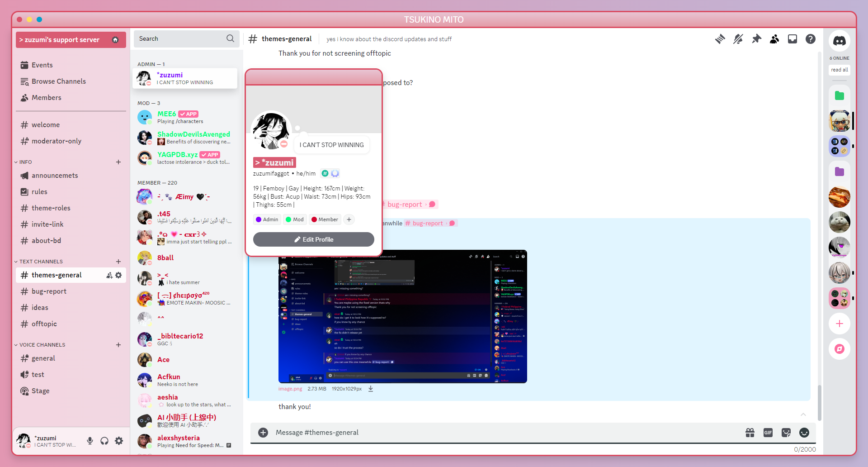Open the gift Nitro icon

tap(750, 433)
